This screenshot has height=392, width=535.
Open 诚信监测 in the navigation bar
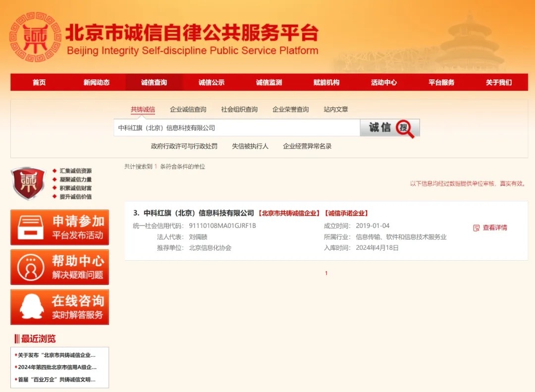coord(269,82)
